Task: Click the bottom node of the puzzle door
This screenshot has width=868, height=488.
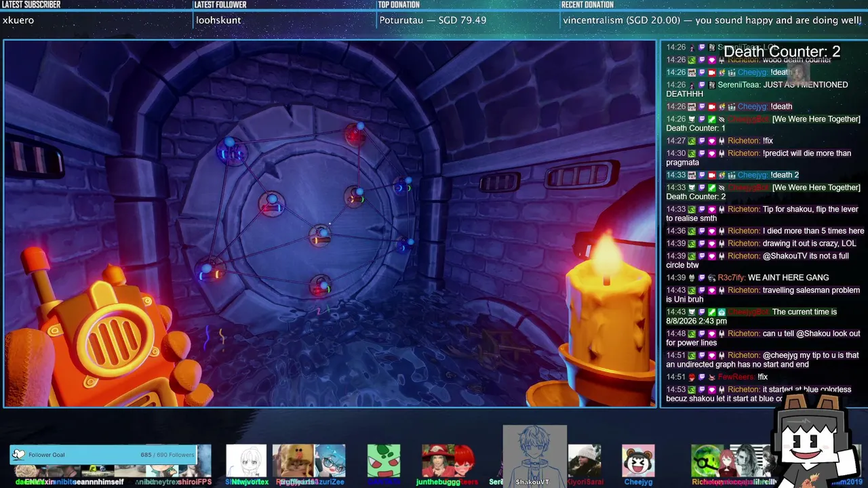Action: click(x=320, y=287)
